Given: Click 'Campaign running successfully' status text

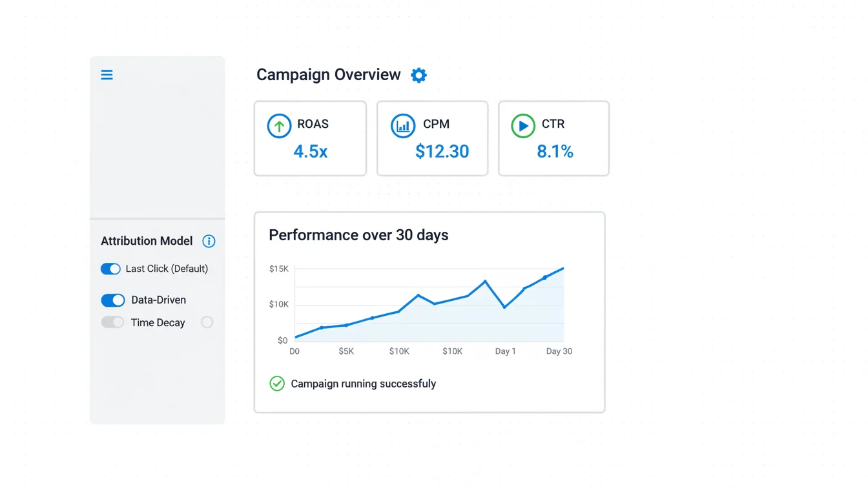Looking at the screenshot, I should pos(363,384).
